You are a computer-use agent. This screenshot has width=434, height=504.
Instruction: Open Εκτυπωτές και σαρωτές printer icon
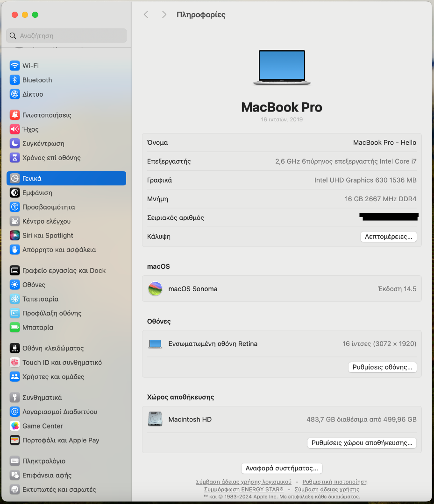point(14,489)
